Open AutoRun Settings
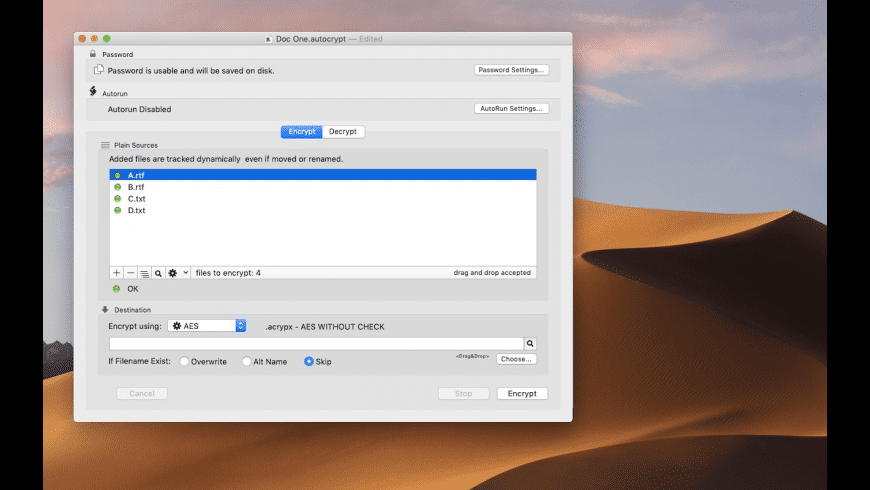Screen dimensions: 870x490 511,109
